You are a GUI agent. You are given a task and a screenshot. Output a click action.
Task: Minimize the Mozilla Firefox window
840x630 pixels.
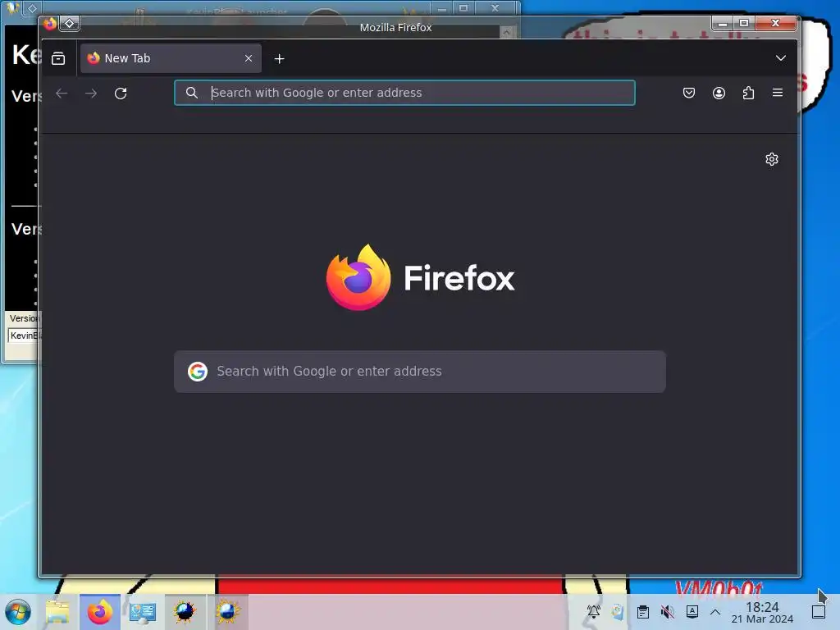(722, 23)
